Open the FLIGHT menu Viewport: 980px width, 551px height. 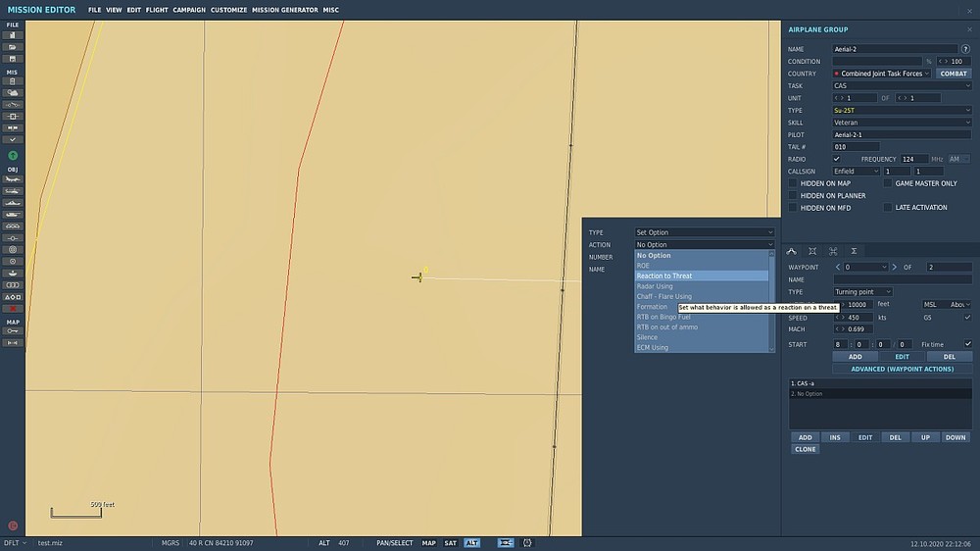[x=157, y=10]
